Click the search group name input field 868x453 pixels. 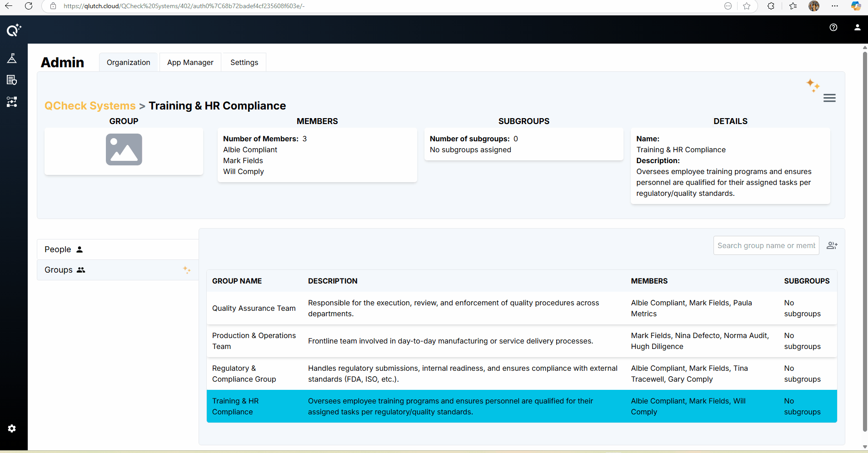coord(766,245)
